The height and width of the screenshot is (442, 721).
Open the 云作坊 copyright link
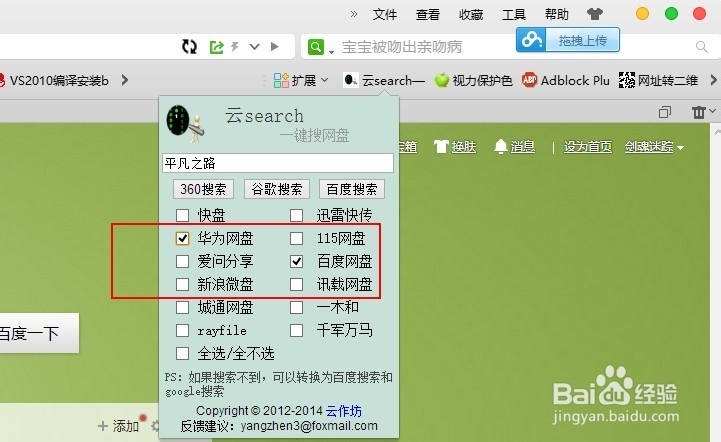tap(343, 410)
